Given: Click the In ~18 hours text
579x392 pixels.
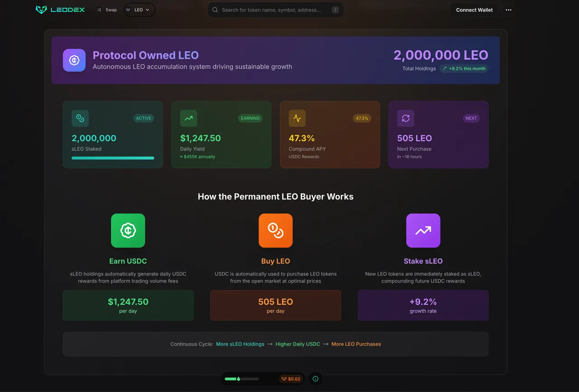Looking at the screenshot, I should coord(409,156).
